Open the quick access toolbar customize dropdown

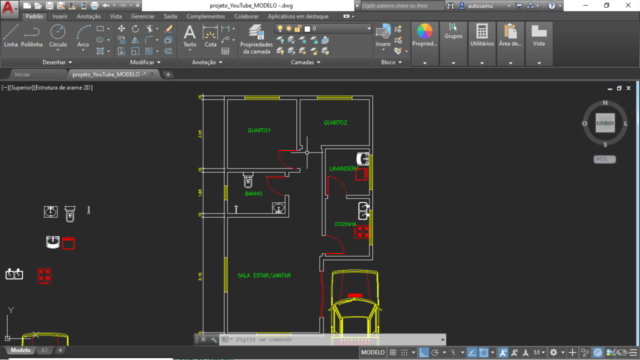tap(138, 6)
